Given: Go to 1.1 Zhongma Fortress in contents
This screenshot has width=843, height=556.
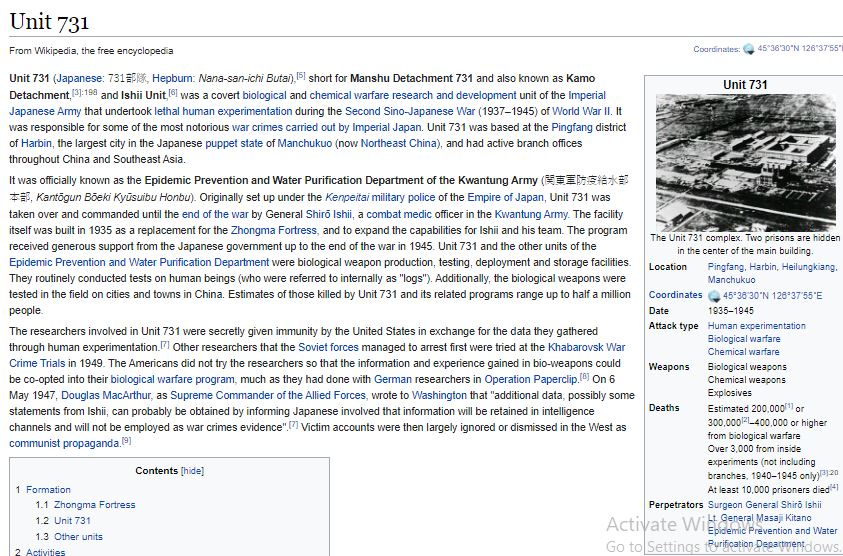Looking at the screenshot, I should (x=95, y=505).
